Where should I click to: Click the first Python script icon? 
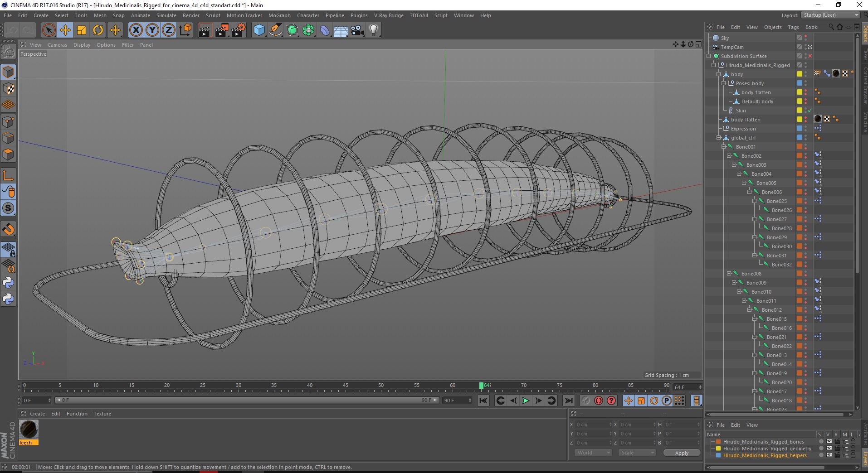(x=8, y=283)
